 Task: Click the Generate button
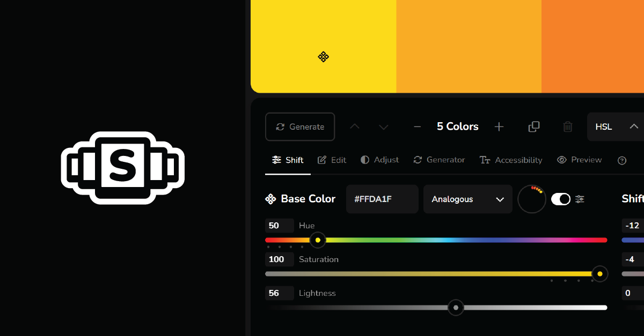[x=300, y=126]
